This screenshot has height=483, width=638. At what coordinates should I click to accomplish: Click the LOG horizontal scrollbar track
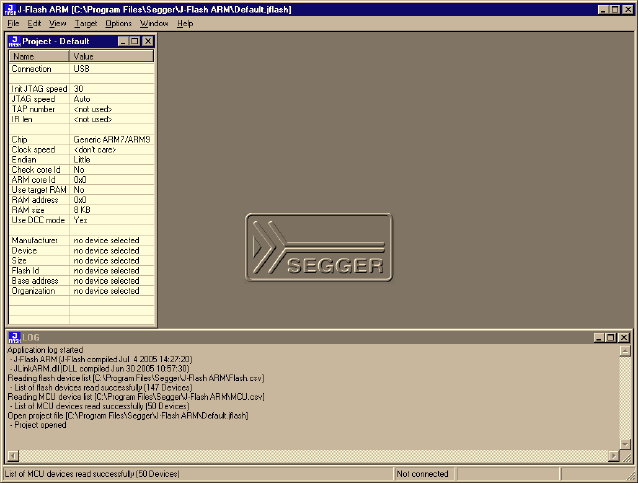coord(313,456)
